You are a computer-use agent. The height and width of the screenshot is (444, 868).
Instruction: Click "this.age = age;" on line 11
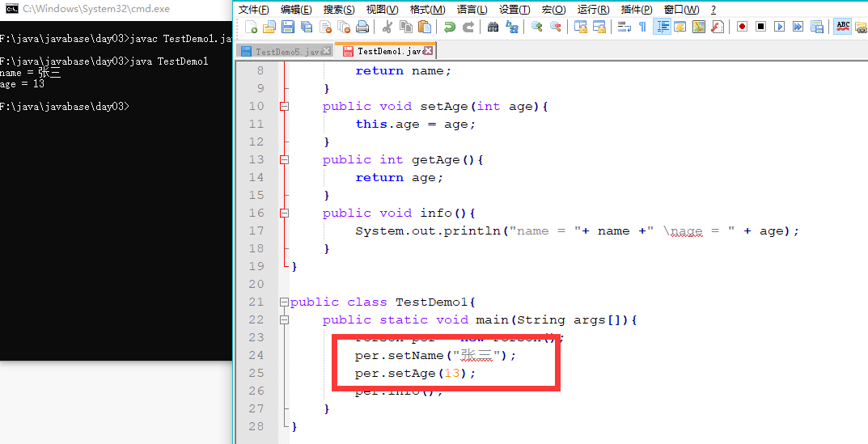415,124
